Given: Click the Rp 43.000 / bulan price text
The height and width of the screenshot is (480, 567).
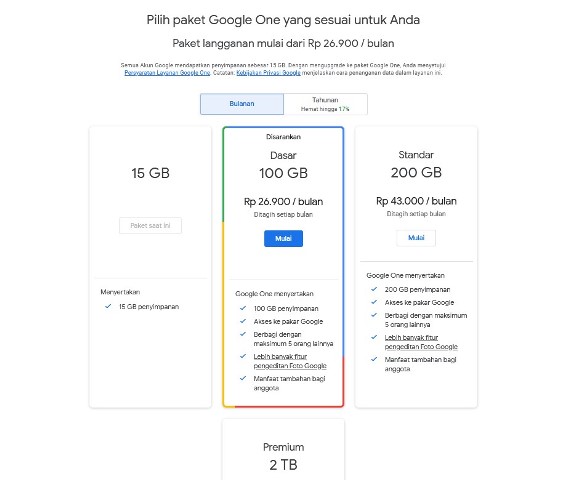Looking at the screenshot, I should tap(416, 201).
